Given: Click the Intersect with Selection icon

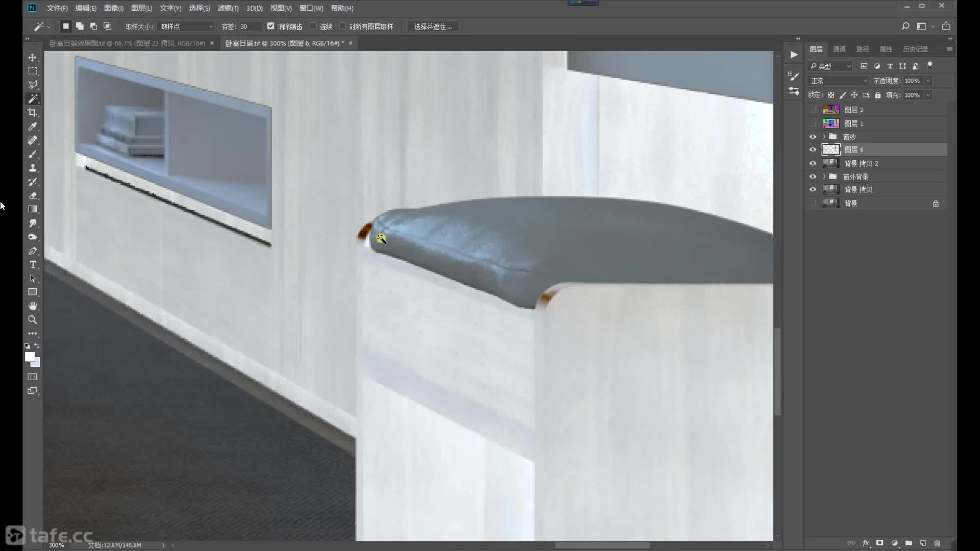Looking at the screenshot, I should click(x=107, y=26).
